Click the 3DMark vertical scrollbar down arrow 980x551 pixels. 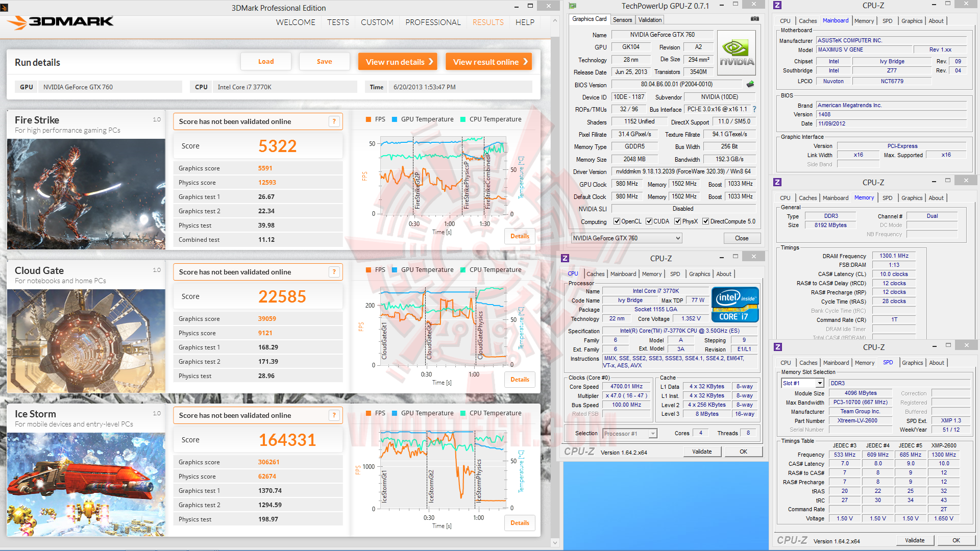point(555,543)
